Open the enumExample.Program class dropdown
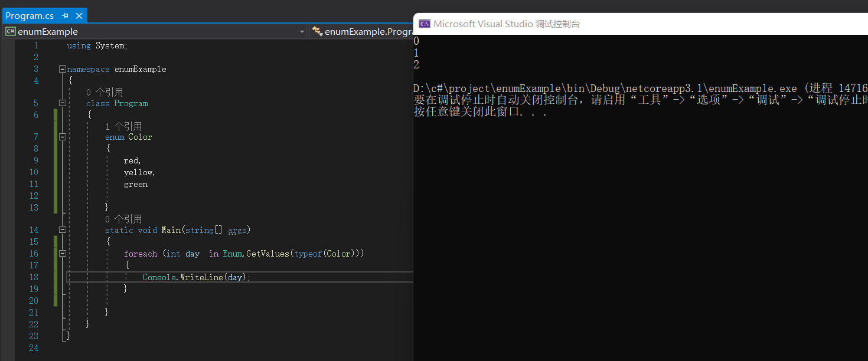 (361, 32)
